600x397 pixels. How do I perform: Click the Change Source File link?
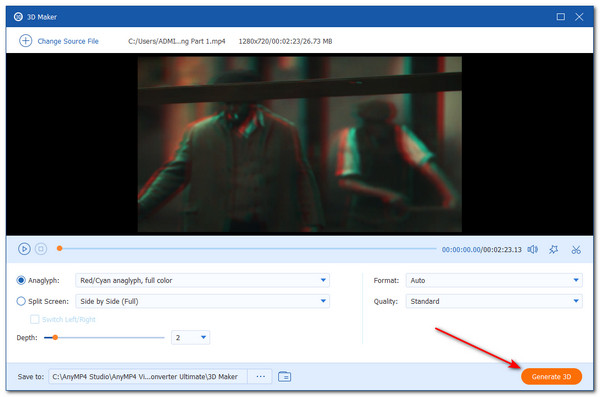click(68, 41)
